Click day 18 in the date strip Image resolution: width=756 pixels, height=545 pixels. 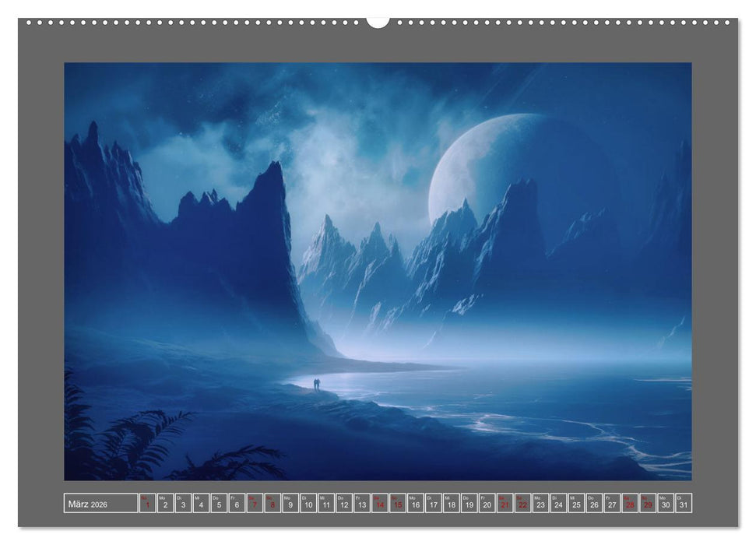coord(451,504)
